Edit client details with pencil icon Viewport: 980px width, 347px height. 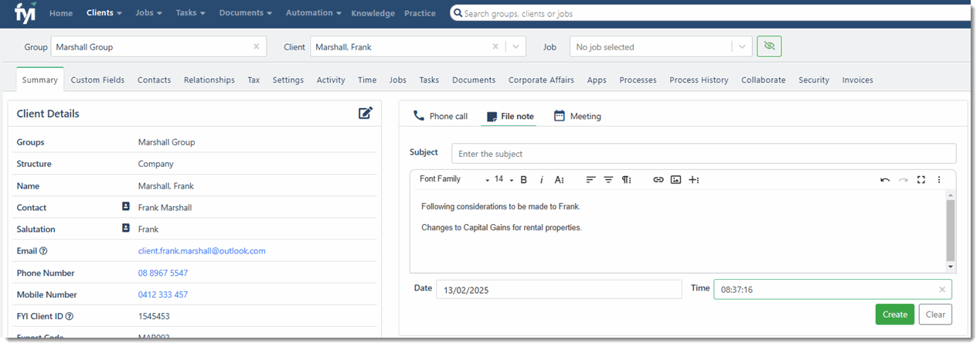(x=366, y=113)
